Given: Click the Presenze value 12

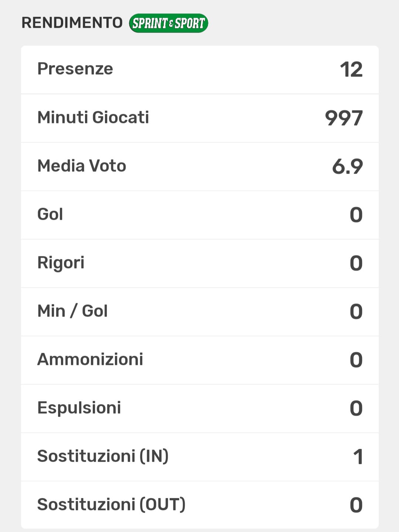Looking at the screenshot, I should point(351,69).
